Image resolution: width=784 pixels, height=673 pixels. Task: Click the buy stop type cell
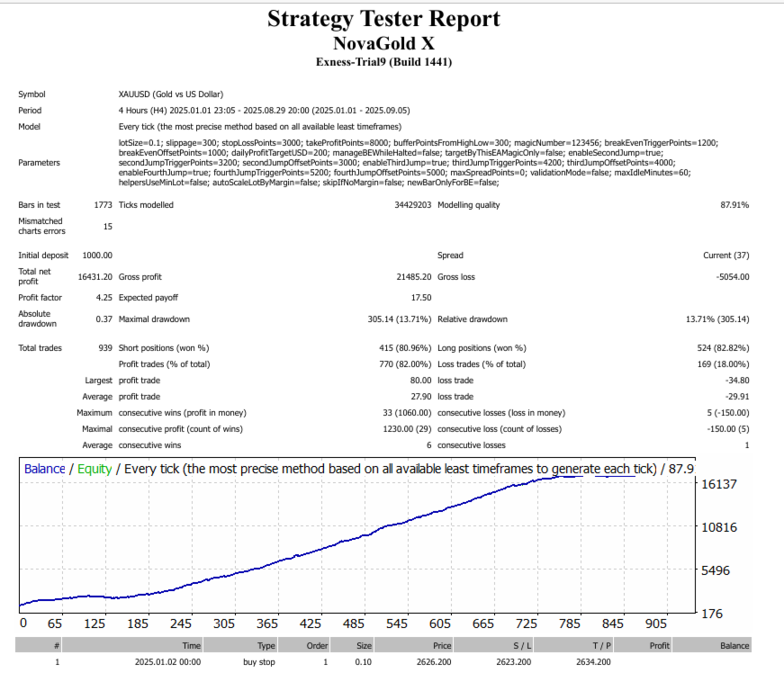(x=259, y=662)
